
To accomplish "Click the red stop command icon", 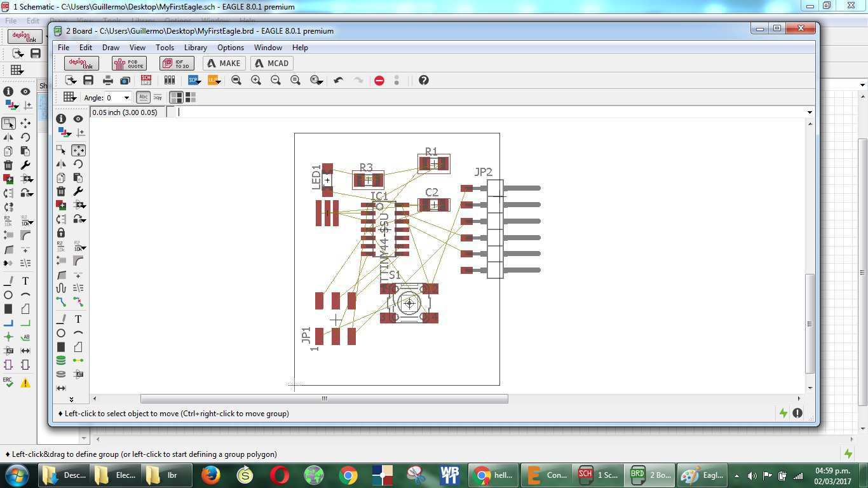I will point(379,80).
